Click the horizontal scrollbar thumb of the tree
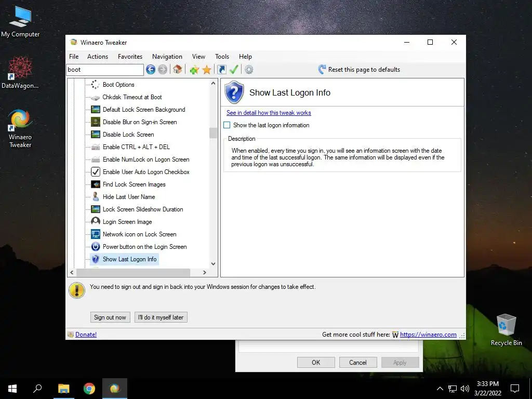The height and width of the screenshot is (399, 532). click(x=134, y=272)
